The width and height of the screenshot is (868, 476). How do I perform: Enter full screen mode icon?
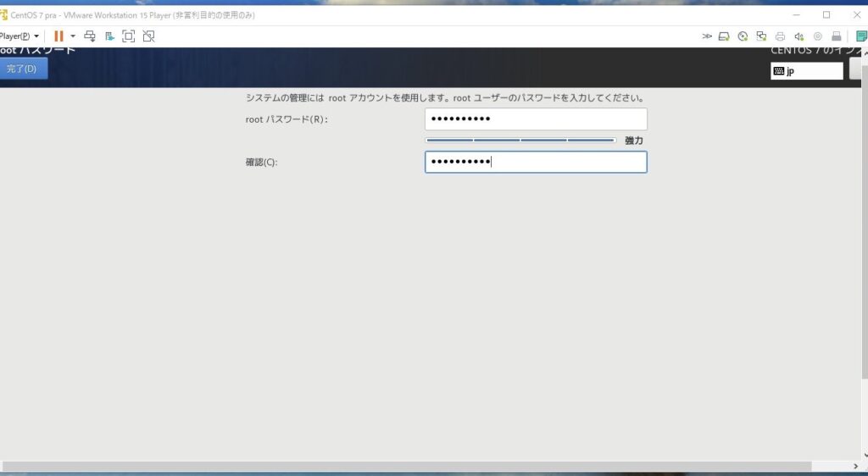[x=129, y=36]
